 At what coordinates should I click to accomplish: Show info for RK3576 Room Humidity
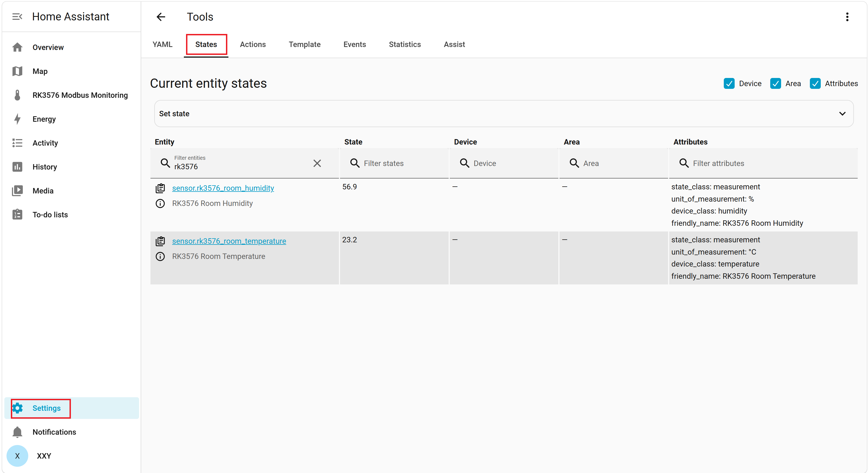click(x=160, y=203)
